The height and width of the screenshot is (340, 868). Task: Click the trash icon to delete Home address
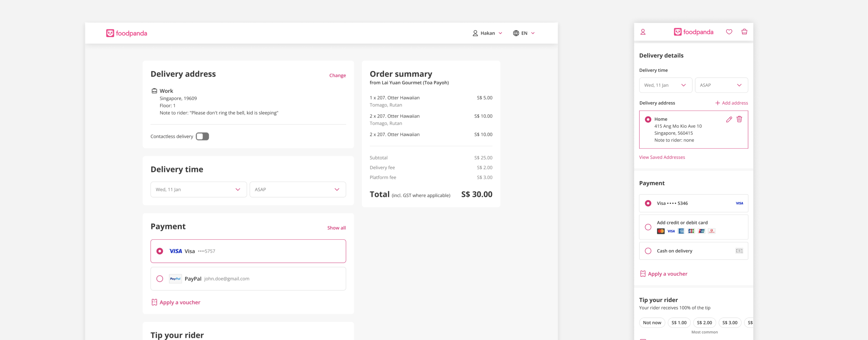point(739,119)
